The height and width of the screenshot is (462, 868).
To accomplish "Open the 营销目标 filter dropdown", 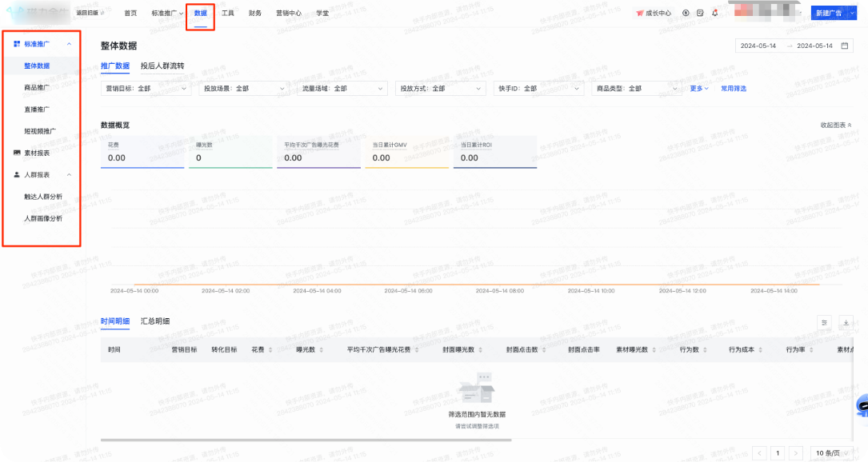I will point(146,89).
